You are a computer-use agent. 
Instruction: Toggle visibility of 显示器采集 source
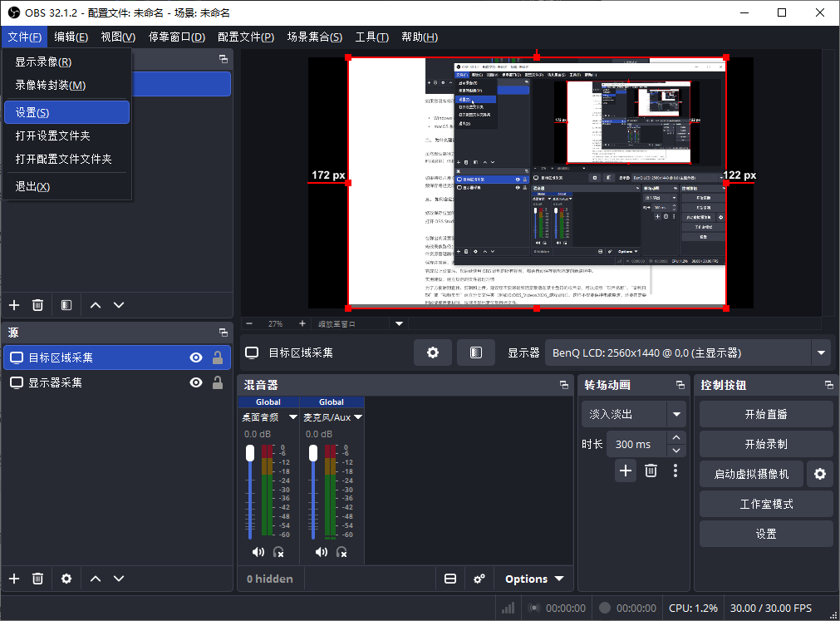tap(196, 382)
